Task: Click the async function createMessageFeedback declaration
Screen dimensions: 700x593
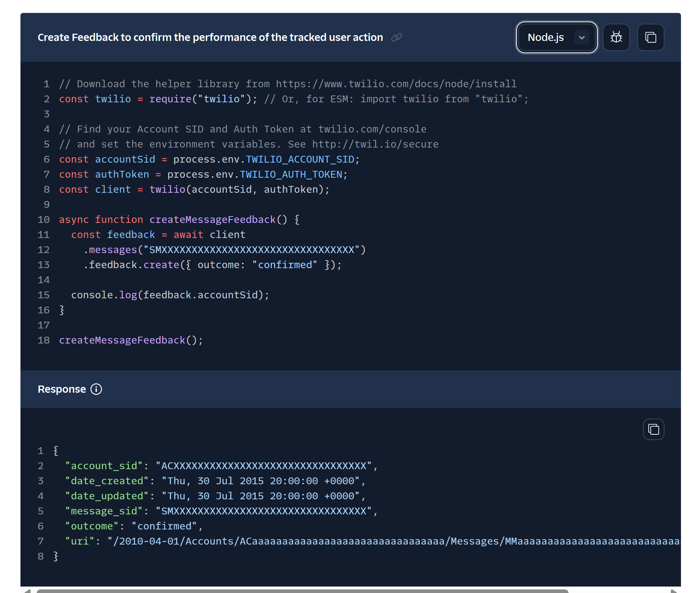Action: [179, 220]
